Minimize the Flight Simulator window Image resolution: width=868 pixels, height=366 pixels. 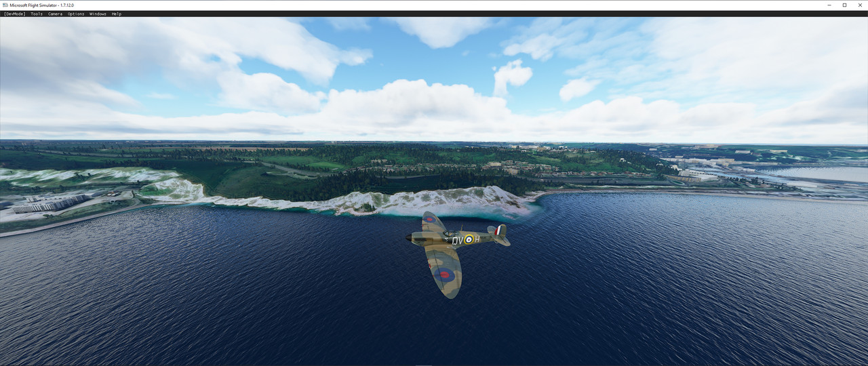point(829,5)
